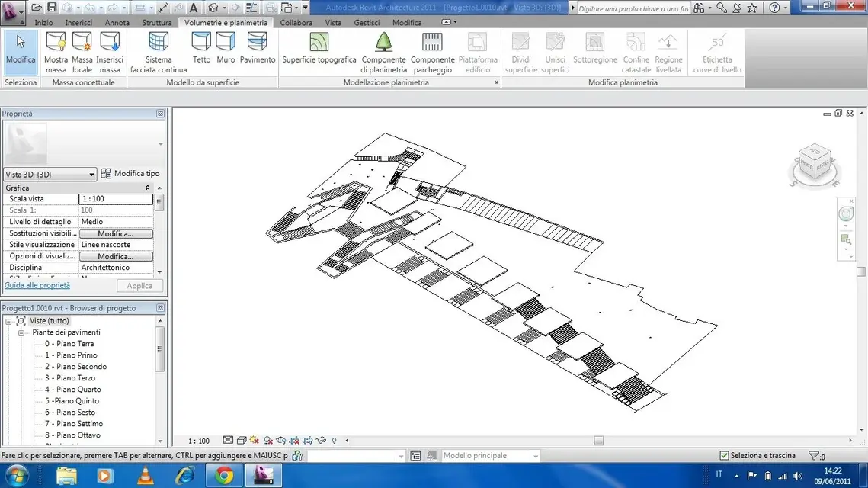868x488 pixels.
Task: Open the Inserisci ribbon tab
Action: coord(78,23)
